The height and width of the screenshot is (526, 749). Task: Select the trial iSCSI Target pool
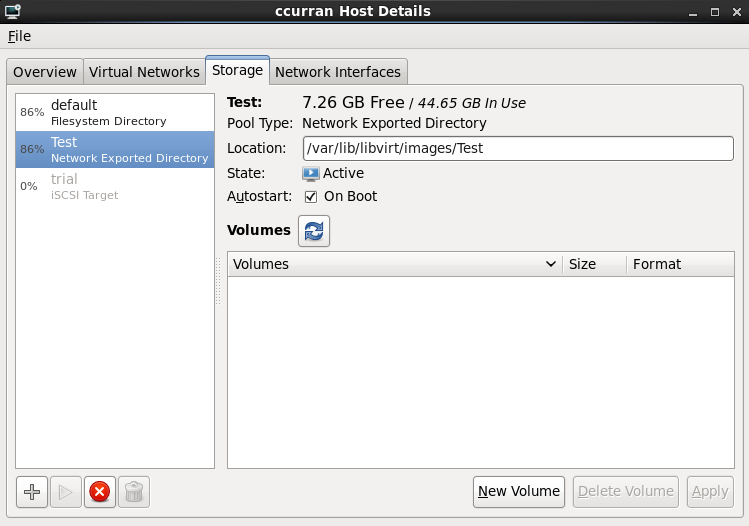[x=114, y=186]
